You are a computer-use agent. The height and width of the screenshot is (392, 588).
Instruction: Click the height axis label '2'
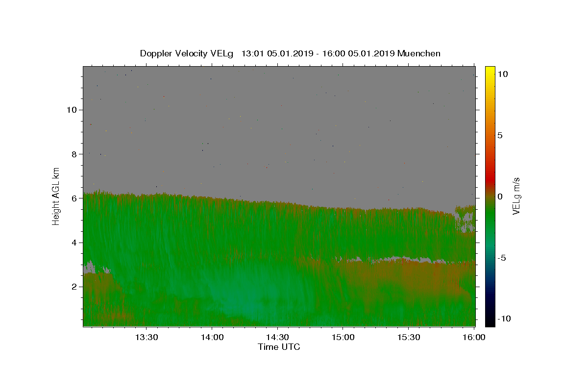click(x=74, y=287)
